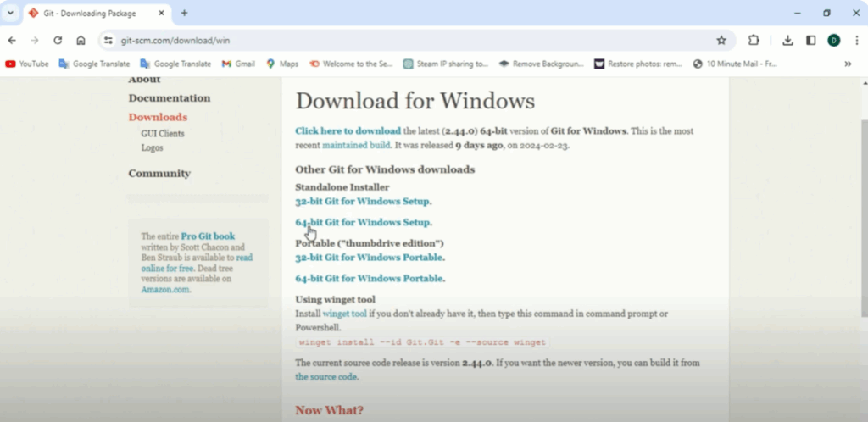
Task: Toggle the browser side panel icon
Action: pyautogui.click(x=810, y=41)
